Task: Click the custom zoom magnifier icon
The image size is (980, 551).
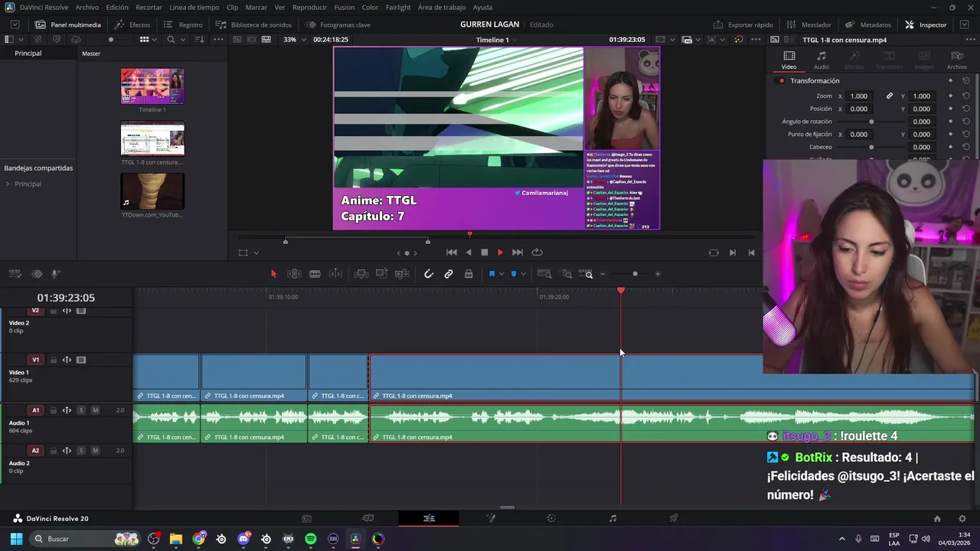Action: pyautogui.click(x=586, y=274)
